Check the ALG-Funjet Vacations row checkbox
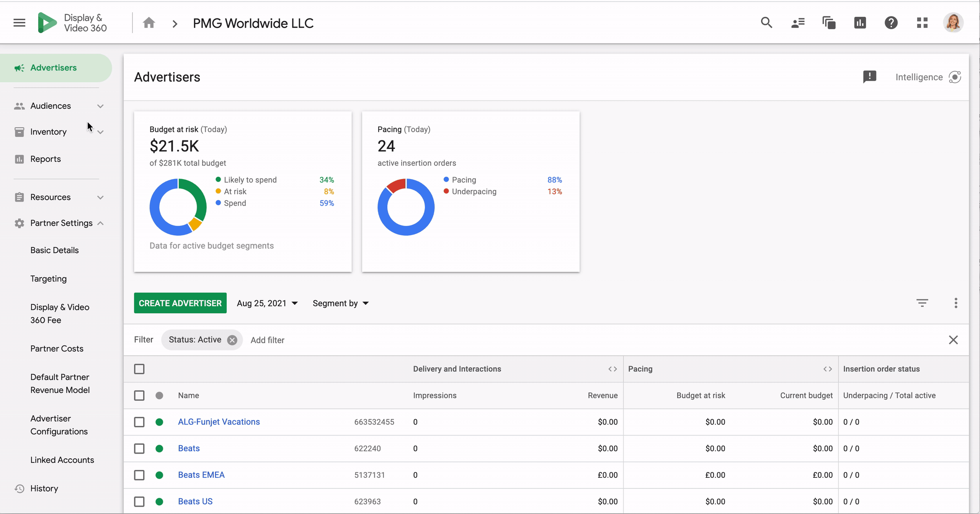Screen dimensions: 980x514 [x=139, y=422]
